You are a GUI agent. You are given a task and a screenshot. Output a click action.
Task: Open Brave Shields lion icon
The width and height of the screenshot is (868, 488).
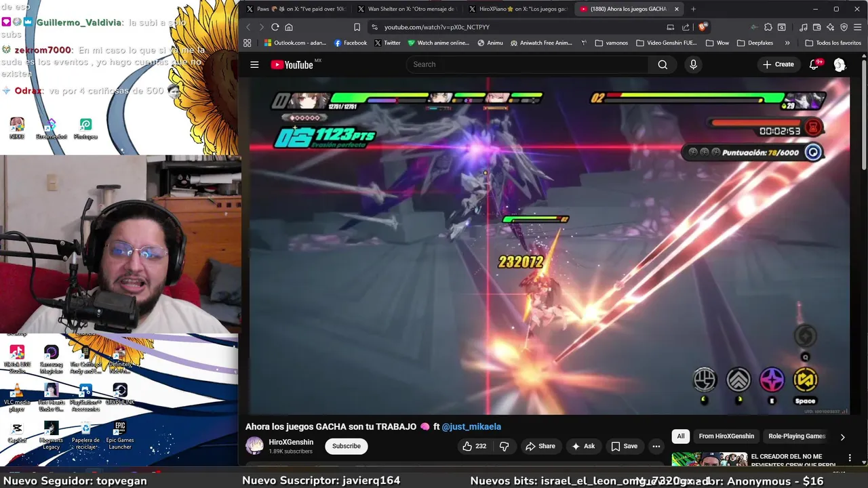click(703, 27)
